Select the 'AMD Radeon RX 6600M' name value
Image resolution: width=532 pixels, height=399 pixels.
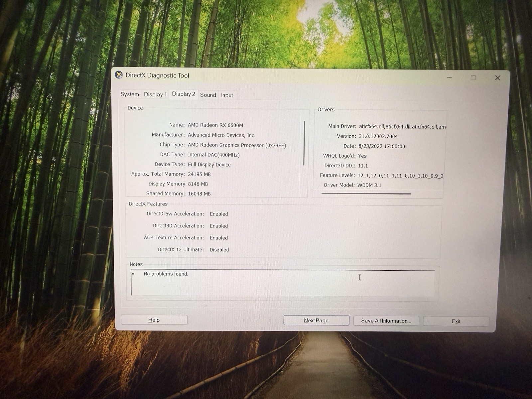215,125
